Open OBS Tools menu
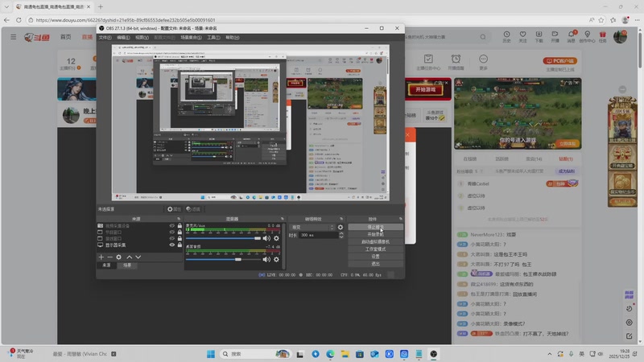644x362 pixels. 213,37
